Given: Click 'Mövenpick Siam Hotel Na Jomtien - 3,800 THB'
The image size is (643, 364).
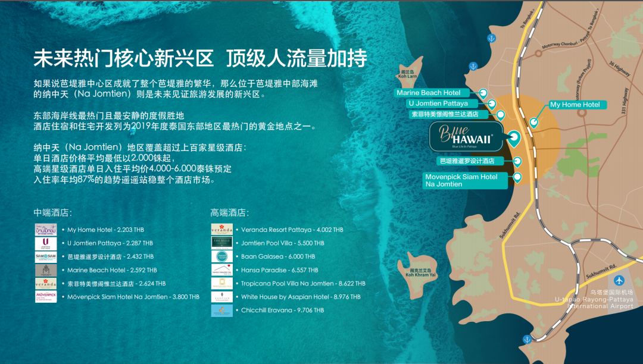Looking at the screenshot, I should 133,297.
